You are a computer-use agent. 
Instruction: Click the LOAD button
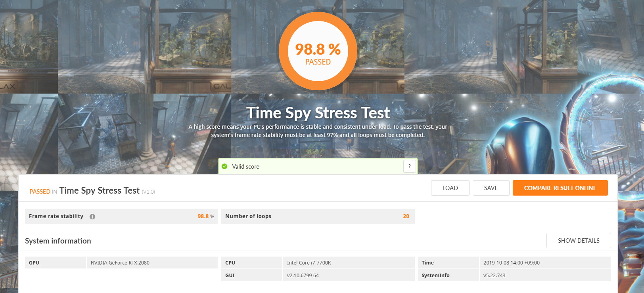point(450,188)
